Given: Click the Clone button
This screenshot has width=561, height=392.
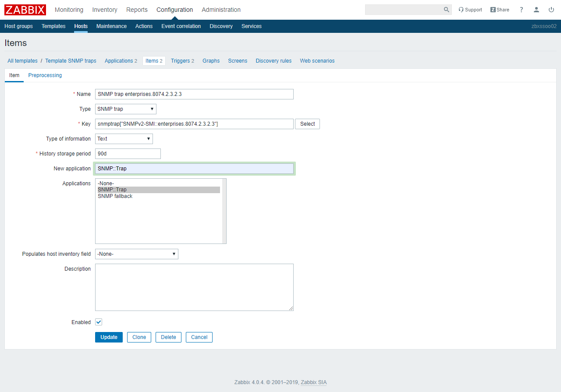Looking at the screenshot, I should point(139,337).
